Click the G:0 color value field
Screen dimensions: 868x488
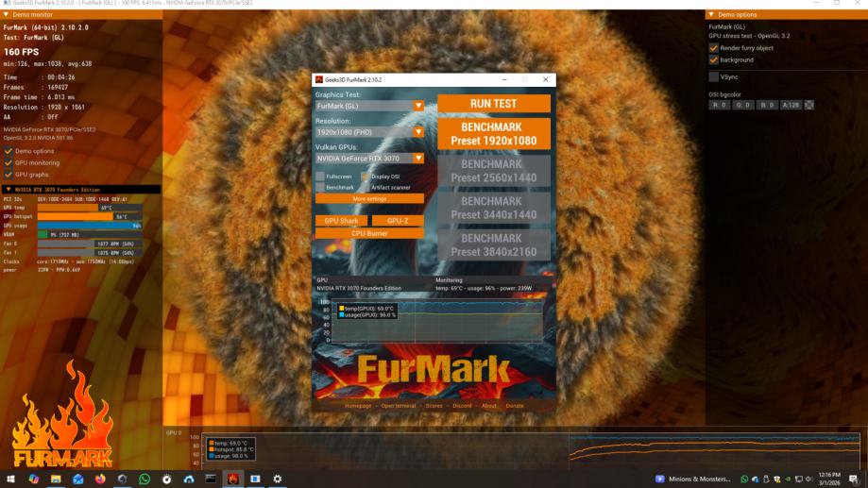pos(743,105)
